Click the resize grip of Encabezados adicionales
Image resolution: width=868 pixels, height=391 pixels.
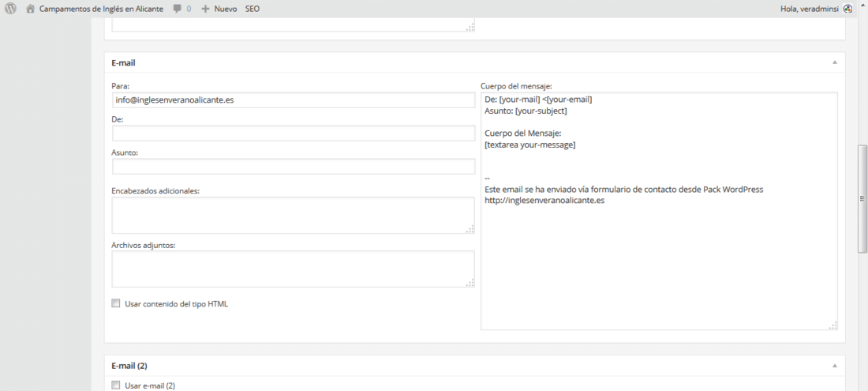(x=470, y=229)
